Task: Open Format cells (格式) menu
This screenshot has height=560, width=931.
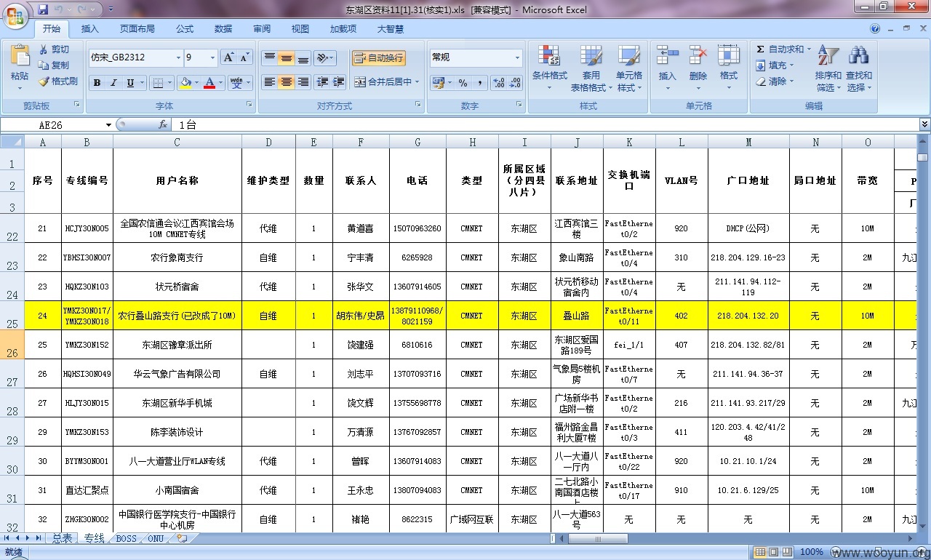Action: (729, 68)
